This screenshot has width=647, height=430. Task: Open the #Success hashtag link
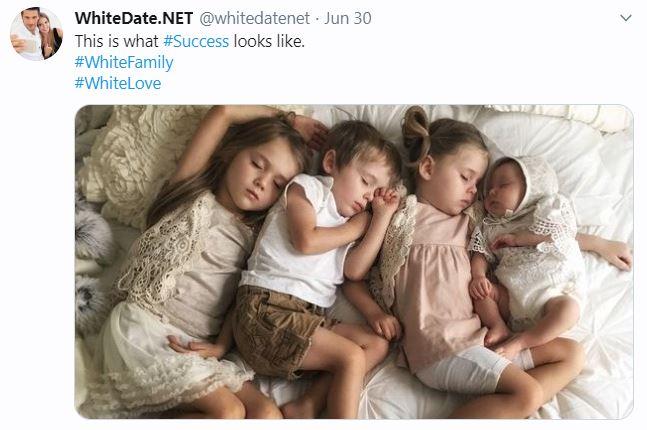pos(196,41)
